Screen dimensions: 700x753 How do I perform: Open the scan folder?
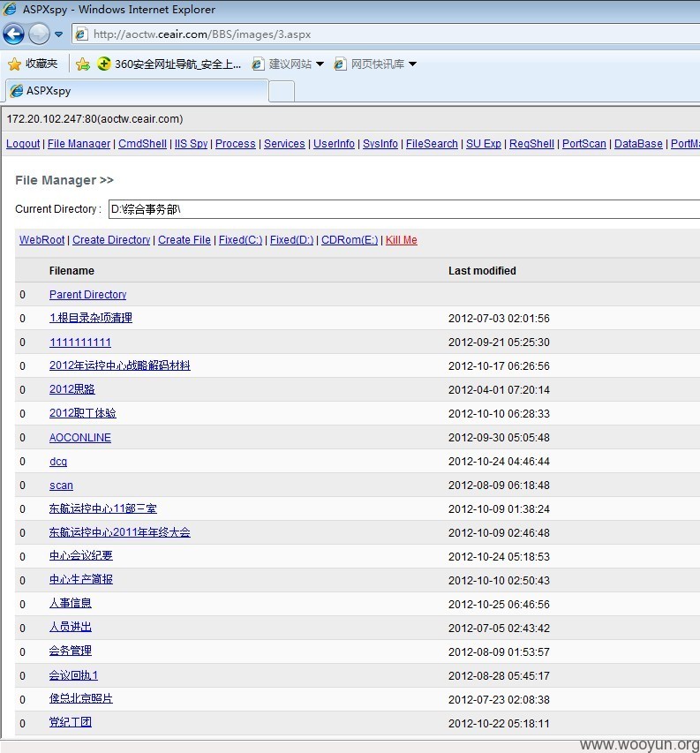61,485
